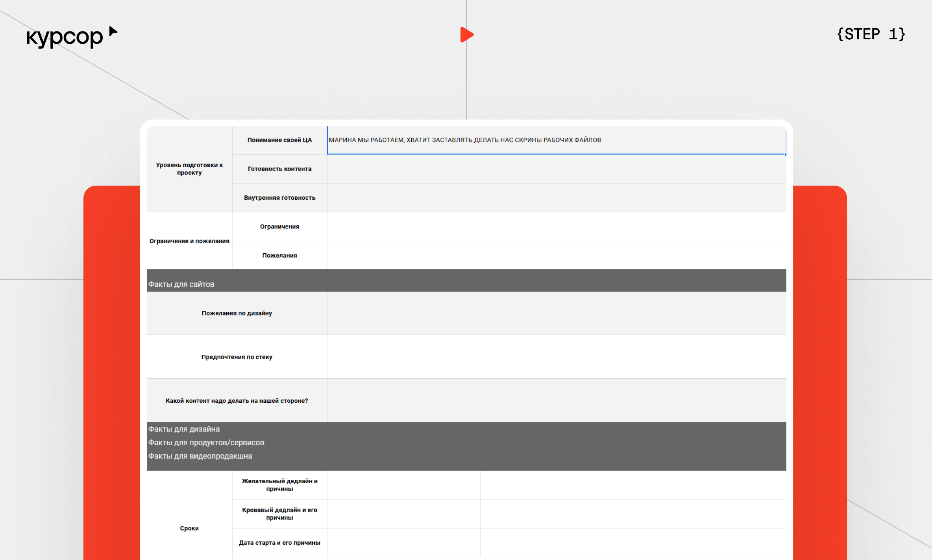Expand the Факты для сайтов section header
This screenshot has height=560, width=932.
pos(181,284)
